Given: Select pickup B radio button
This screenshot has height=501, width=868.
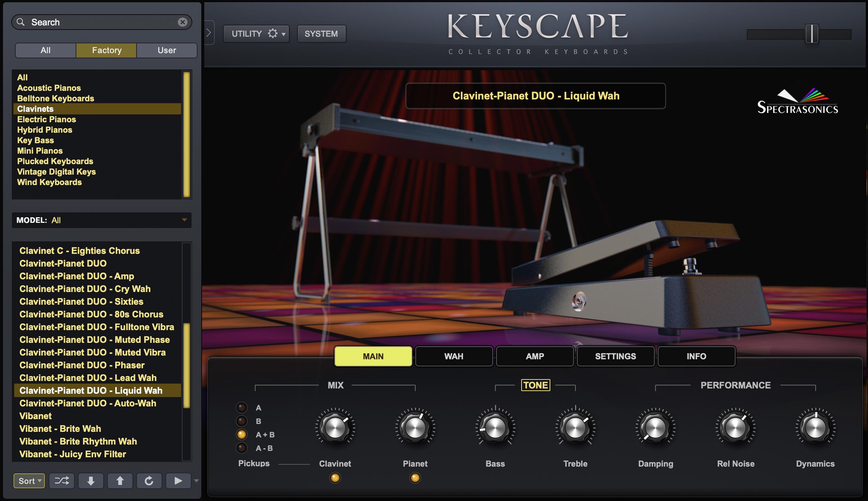Looking at the screenshot, I should tap(242, 421).
